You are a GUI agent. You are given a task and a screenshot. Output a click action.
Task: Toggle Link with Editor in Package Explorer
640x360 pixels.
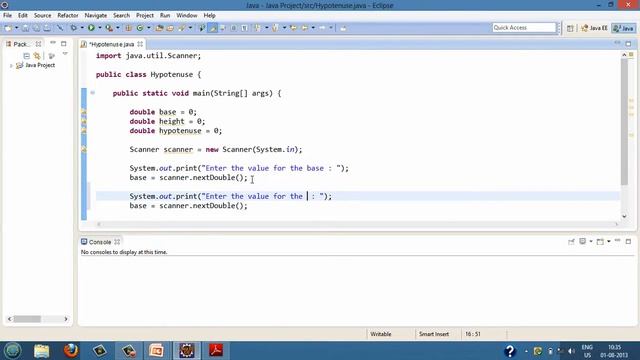tap(37, 56)
